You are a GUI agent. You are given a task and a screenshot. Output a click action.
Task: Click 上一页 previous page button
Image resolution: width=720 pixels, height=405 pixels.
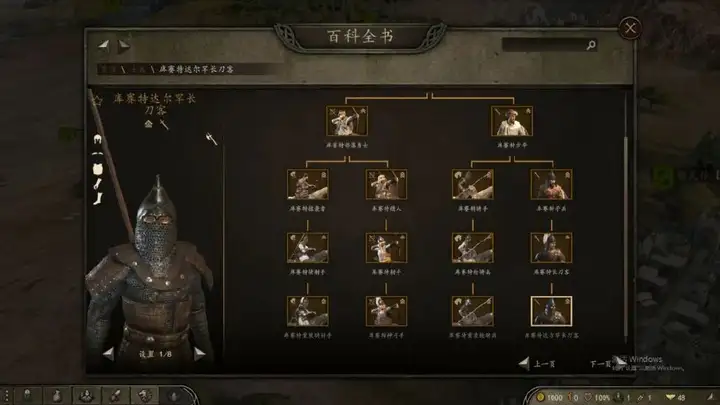pos(537,364)
